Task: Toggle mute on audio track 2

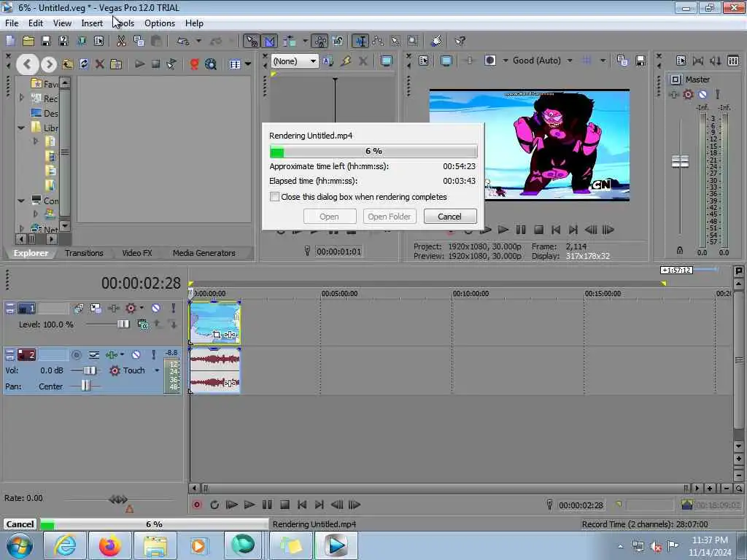Action: click(136, 355)
